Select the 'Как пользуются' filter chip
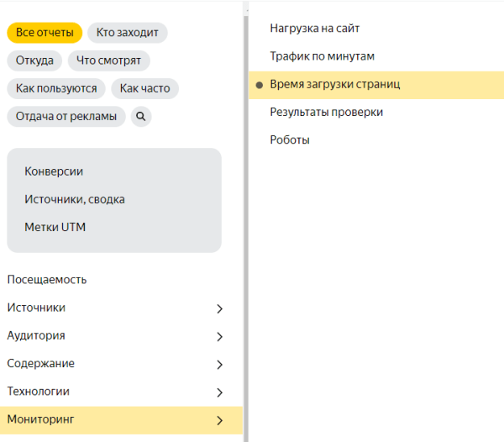504x442 pixels. [56, 88]
